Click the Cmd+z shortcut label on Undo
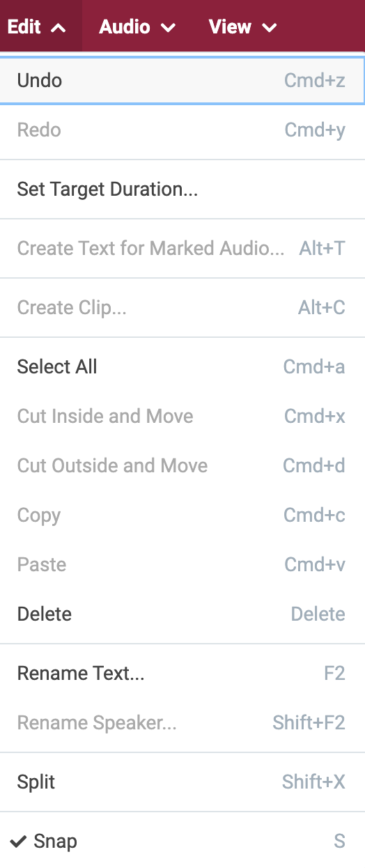 point(315,80)
